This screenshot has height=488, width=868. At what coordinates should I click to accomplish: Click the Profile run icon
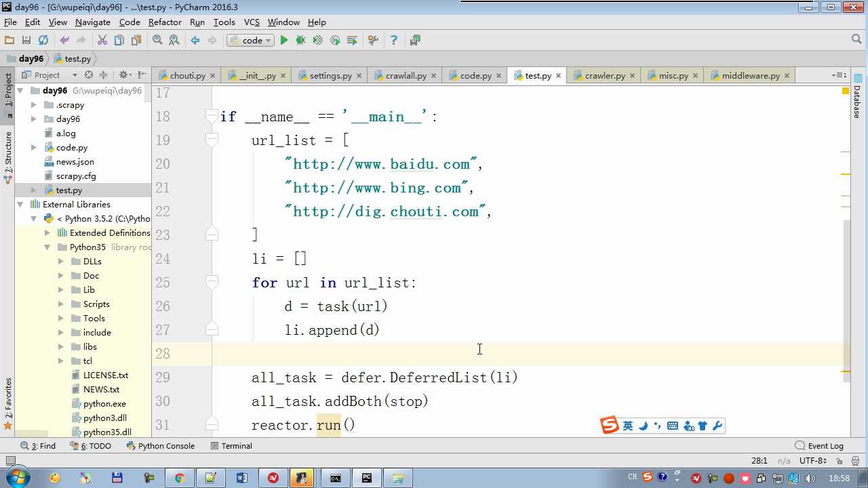click(x=335, y=41)
